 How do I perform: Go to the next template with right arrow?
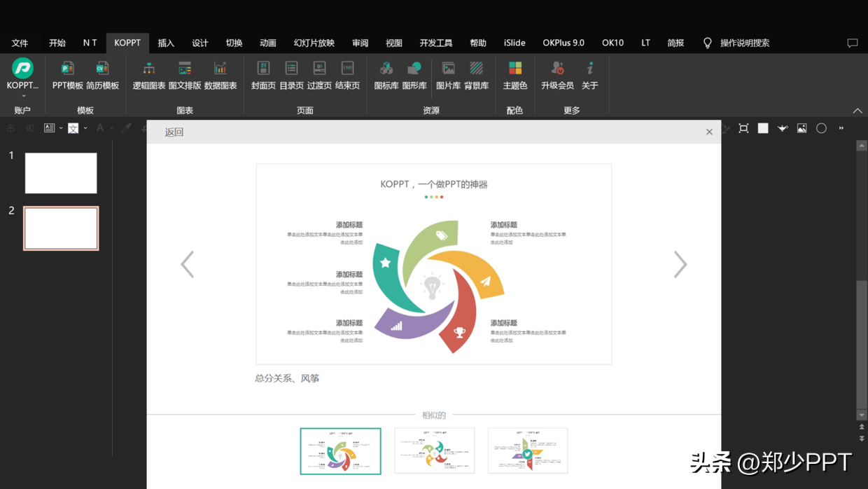click(x=680, y=264)
